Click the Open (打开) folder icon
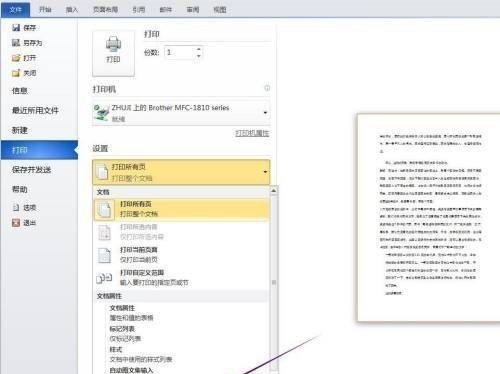The height and width of the screenshot is (374, 500). click(x=16, y=58)
